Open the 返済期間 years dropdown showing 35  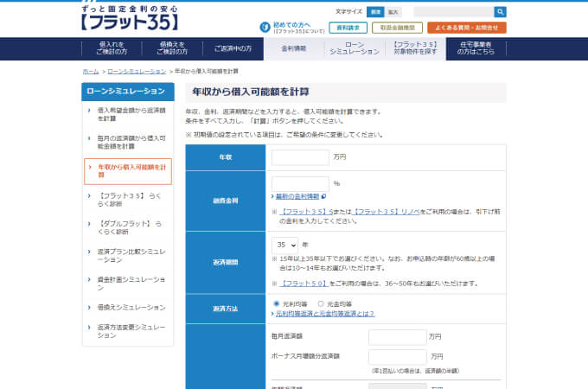point(284,246)
